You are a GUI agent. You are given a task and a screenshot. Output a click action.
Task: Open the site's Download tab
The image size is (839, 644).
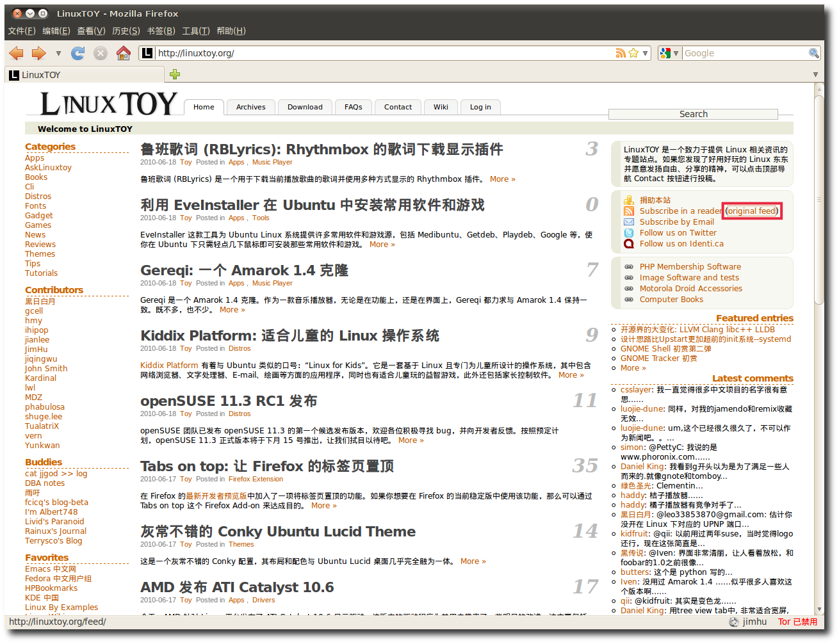[305, 107]
